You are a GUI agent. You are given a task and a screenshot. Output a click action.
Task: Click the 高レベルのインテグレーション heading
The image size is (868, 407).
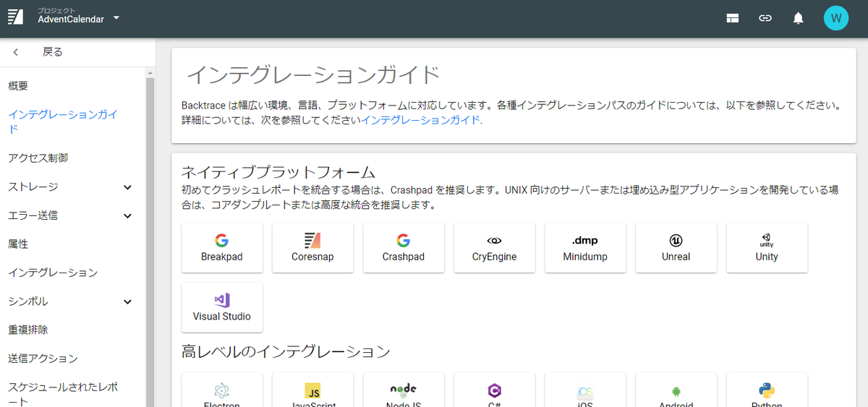[x=286, y=352]
